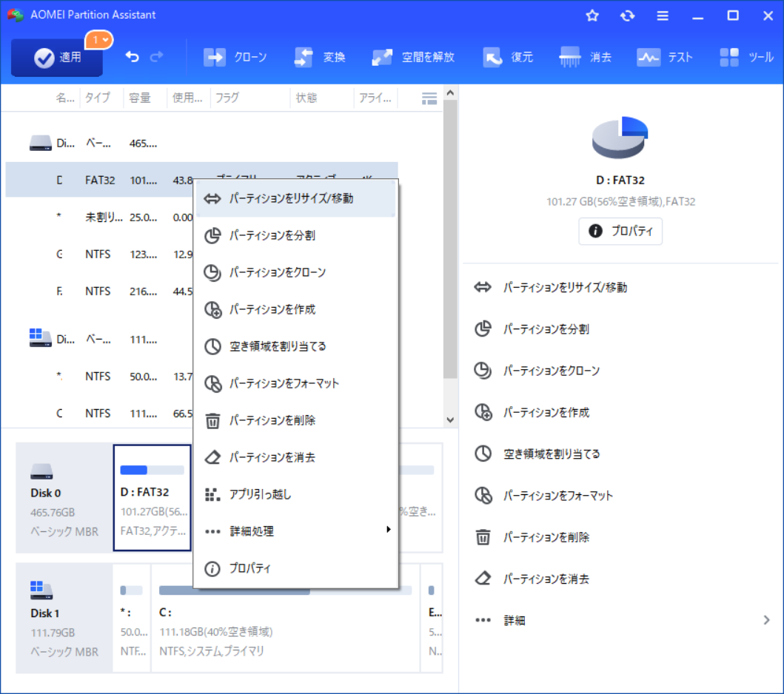784x694 pixels.
Task: Open the Test (テスト) tool
Action: [x=665, y=58]
